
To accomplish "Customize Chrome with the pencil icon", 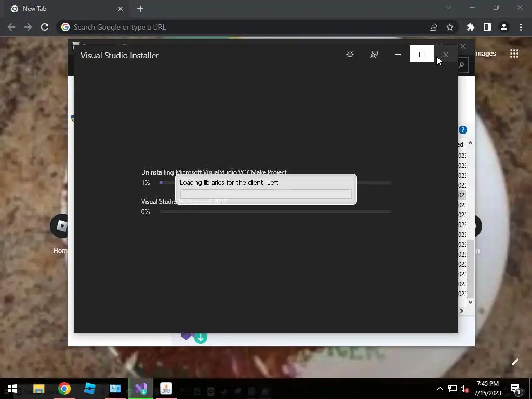I will coord(515,362).
